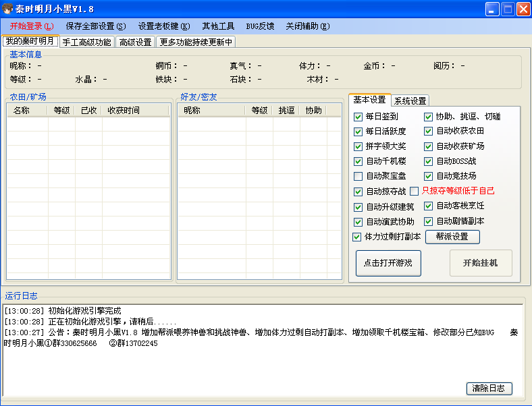
Task: Toggle the 体力过剩打副本 checkbox
Action: coord(357,237)
